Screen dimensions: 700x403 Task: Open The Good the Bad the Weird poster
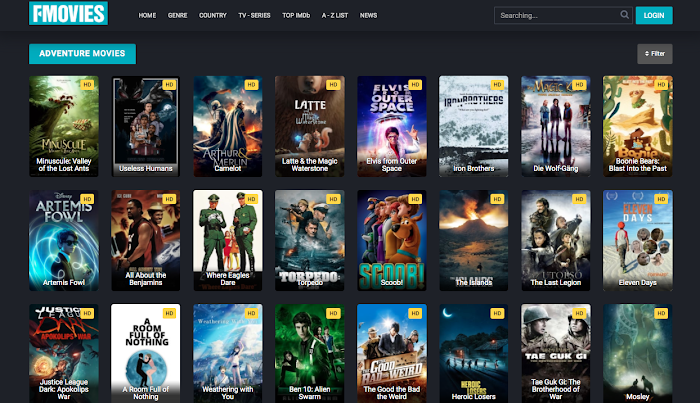coord(392,353)
